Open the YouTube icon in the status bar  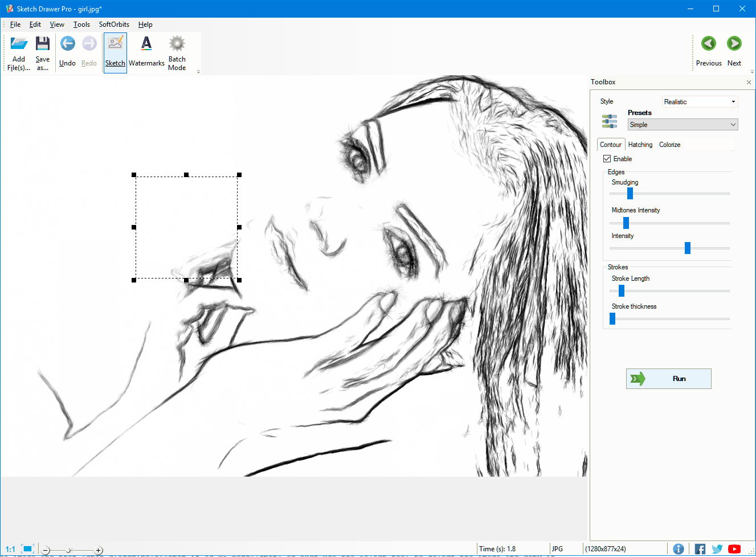pyautogui.click(x=734, y=548)
